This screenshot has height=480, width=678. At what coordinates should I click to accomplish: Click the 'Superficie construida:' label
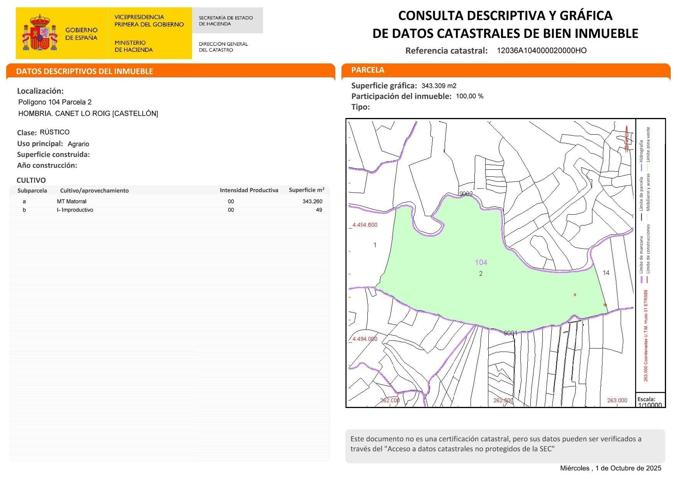(53, 154)
